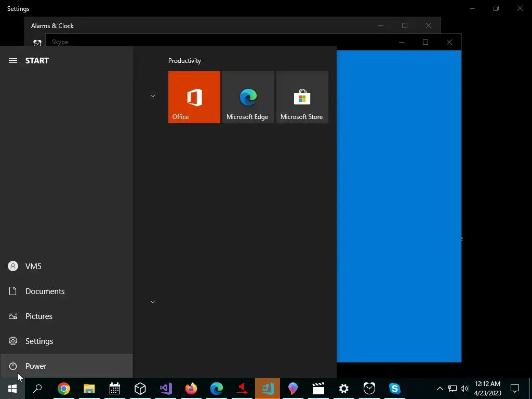Open the Calendar app on the taskbar

(115, 389)
